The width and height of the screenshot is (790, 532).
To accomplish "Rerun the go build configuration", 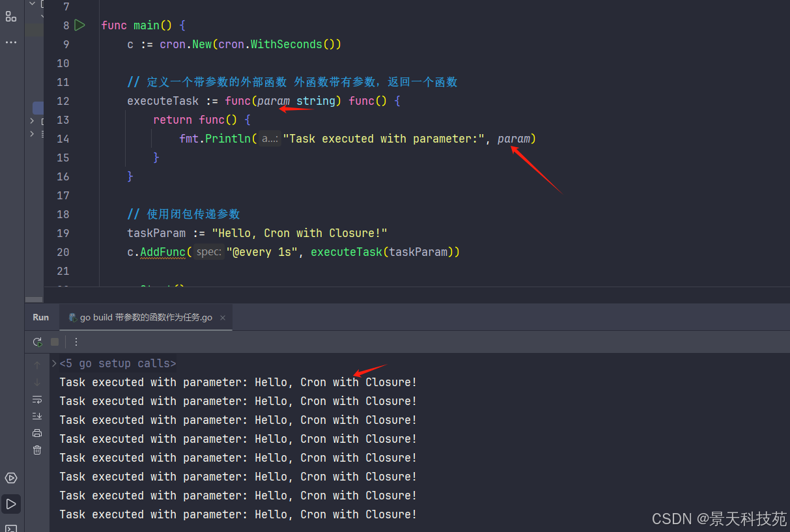I will pyautogui.click(x=38, y=342).
